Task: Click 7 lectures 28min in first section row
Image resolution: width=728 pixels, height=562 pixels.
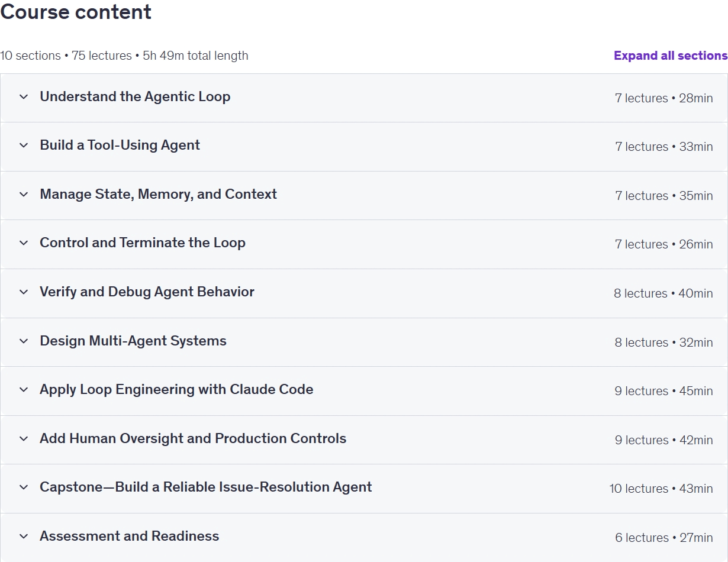Action: pyautogui.click(x=663, y=98)
